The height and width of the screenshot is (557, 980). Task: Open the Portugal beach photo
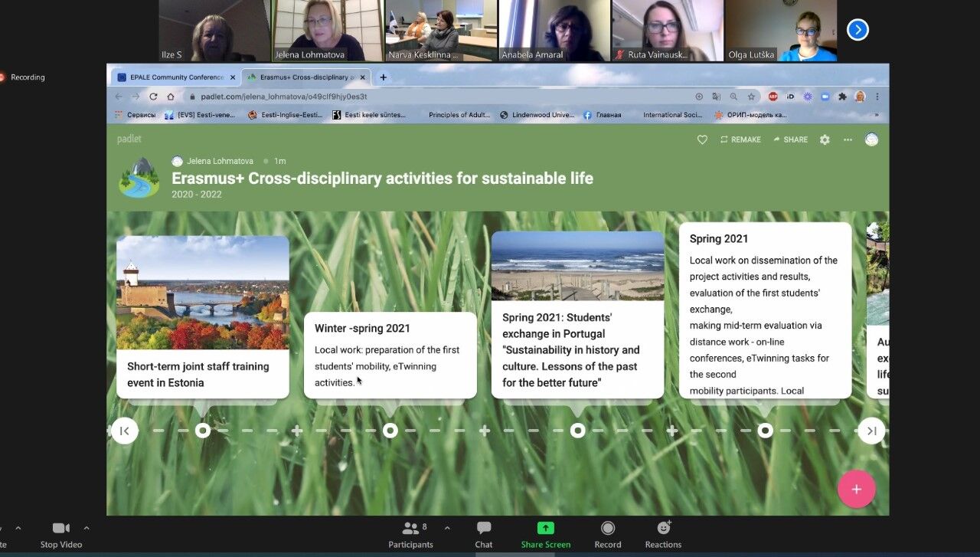(578, 266)
